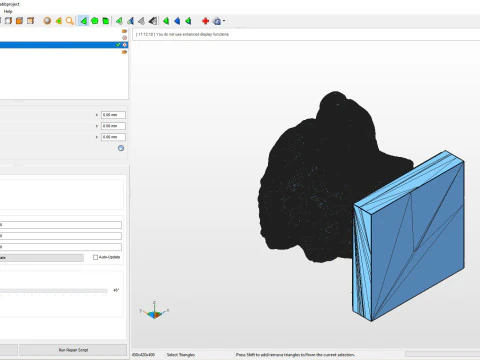Screen dimensions: 480x360
Task: Select the blue highlighted tree row
Action: click(64, 45)
